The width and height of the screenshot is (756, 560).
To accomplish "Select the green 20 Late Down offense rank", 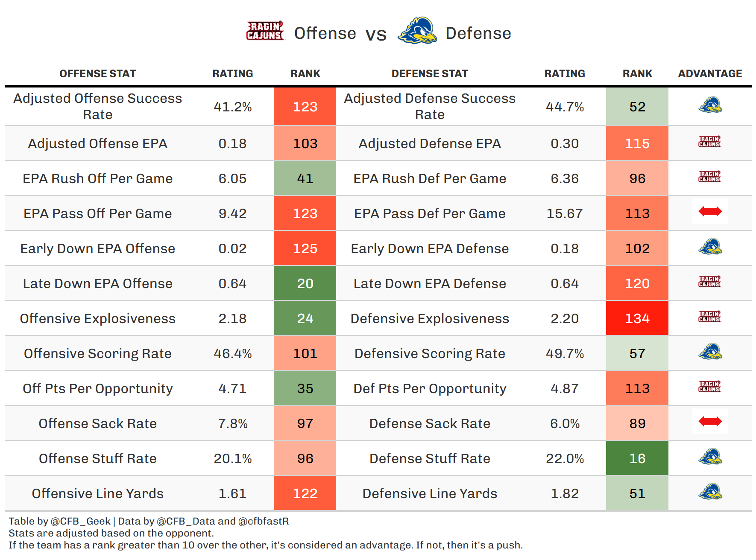I will [x=305, y=283].
